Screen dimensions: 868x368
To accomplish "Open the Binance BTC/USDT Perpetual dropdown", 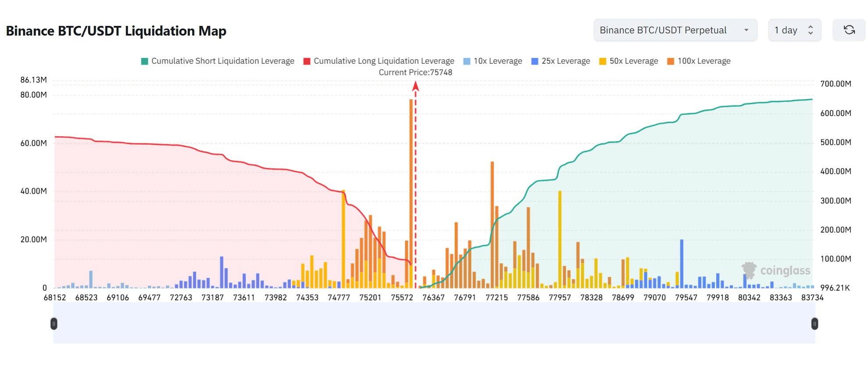I will click(675, 30).
